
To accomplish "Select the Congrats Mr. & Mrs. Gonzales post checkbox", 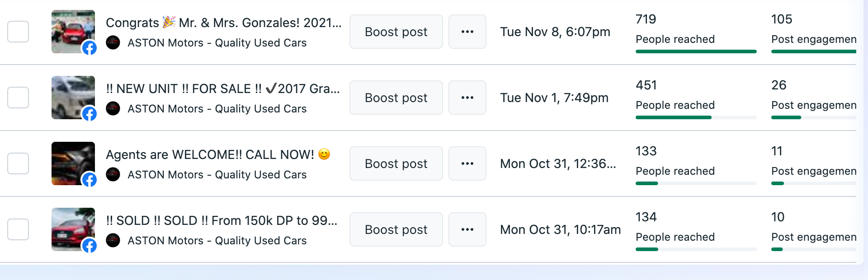I will [x=18, y=32].
